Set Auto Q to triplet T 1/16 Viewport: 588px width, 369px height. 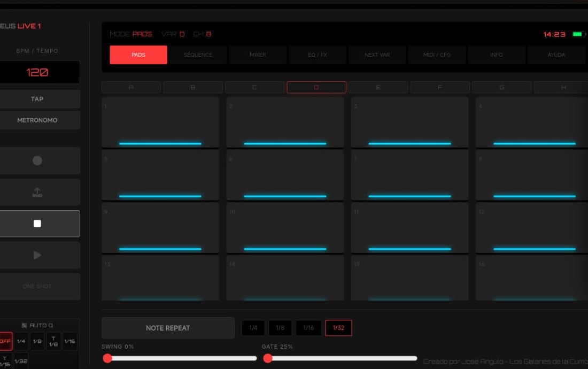coord(5,361)
